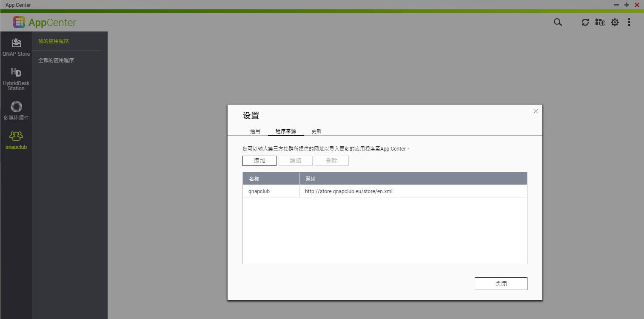Open the three-dot more menu
Viewport: 644px width, 319px height.
point(629,22)
